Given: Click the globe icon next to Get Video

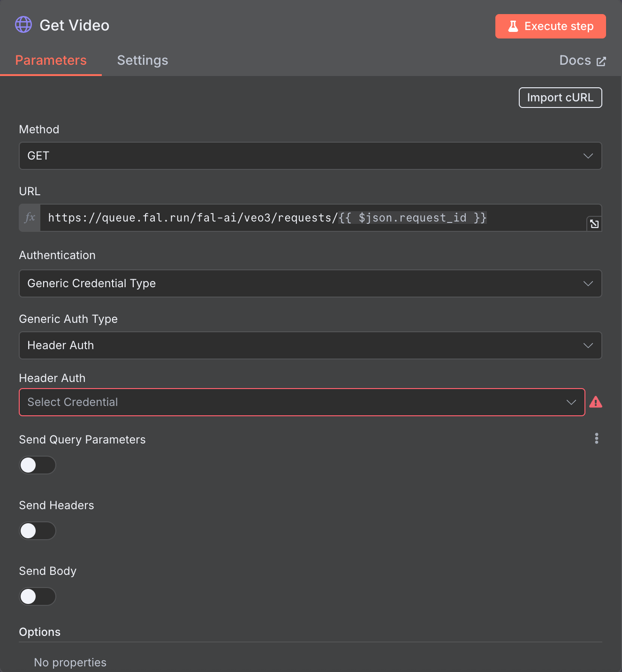Looking at the screenshot, I should (x=23, y=25).
